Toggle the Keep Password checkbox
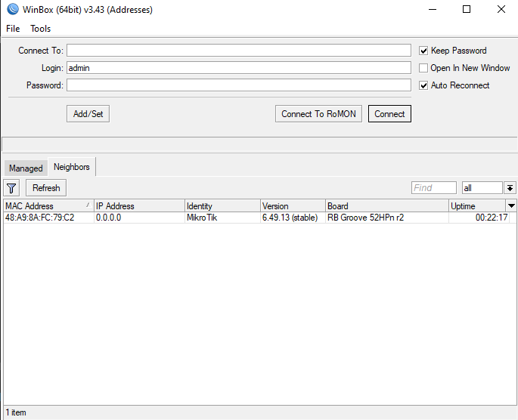518x420 pixels. [x=424, y=51]
